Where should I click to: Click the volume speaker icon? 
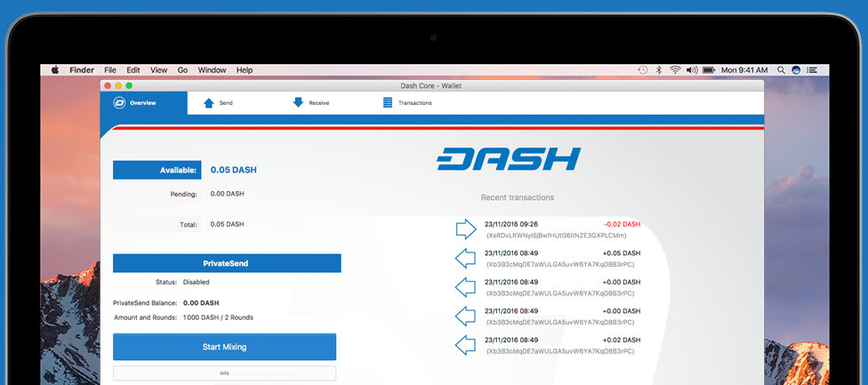pos(692,70)
